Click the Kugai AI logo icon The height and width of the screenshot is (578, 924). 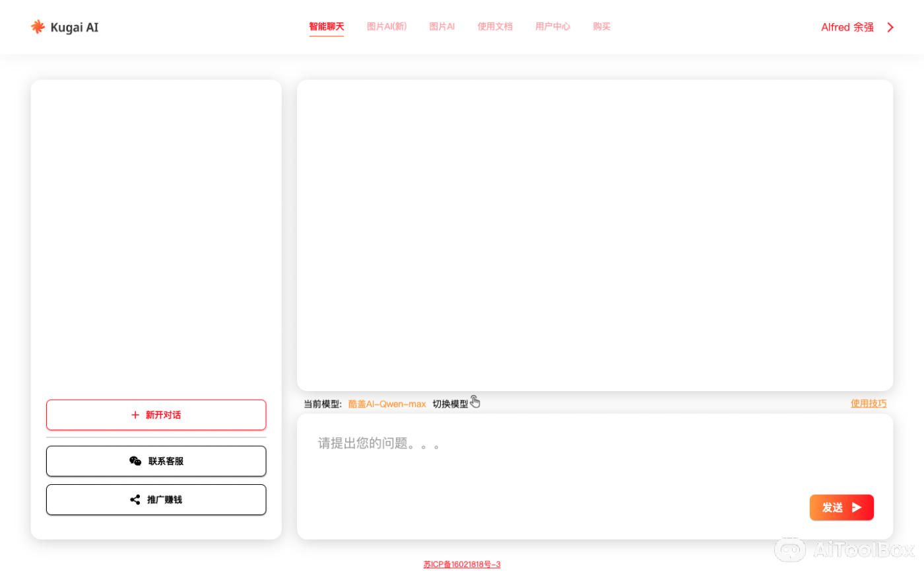pyautogui.click(x=38, y=26)
